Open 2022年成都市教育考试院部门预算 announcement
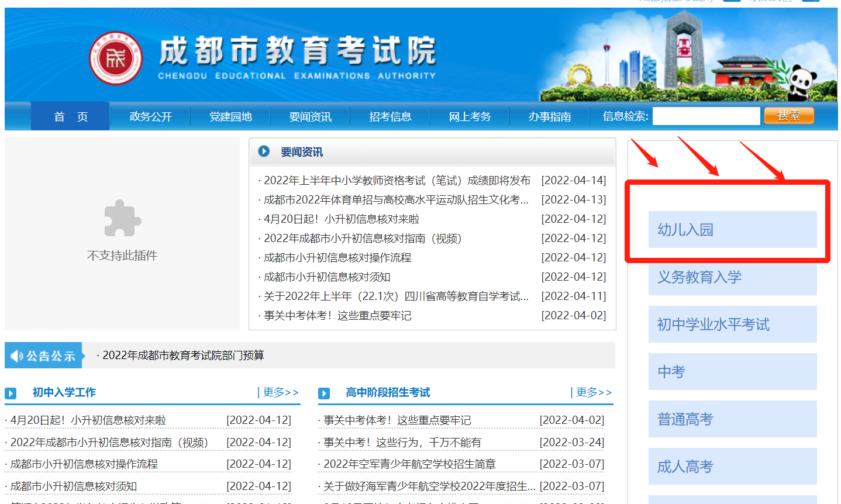Image resolution: width=841 pixels, height=504 pixels. (183, 355)
